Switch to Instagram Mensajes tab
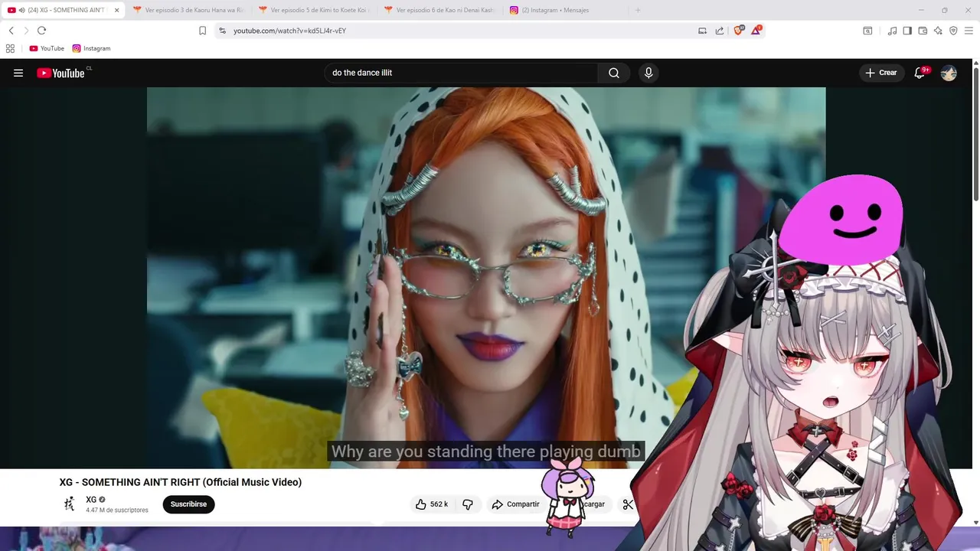The image size is (980, 551). point(565,10)
